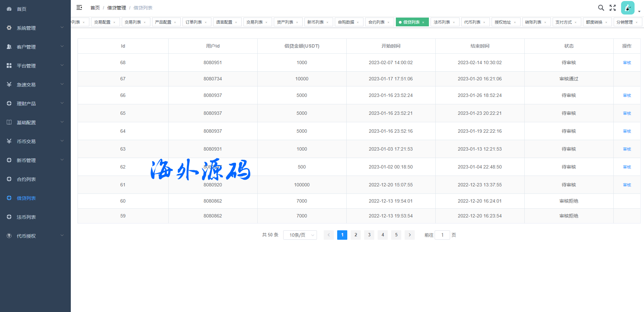Expand the 系统管理 sidebar menu

(35, 28)
